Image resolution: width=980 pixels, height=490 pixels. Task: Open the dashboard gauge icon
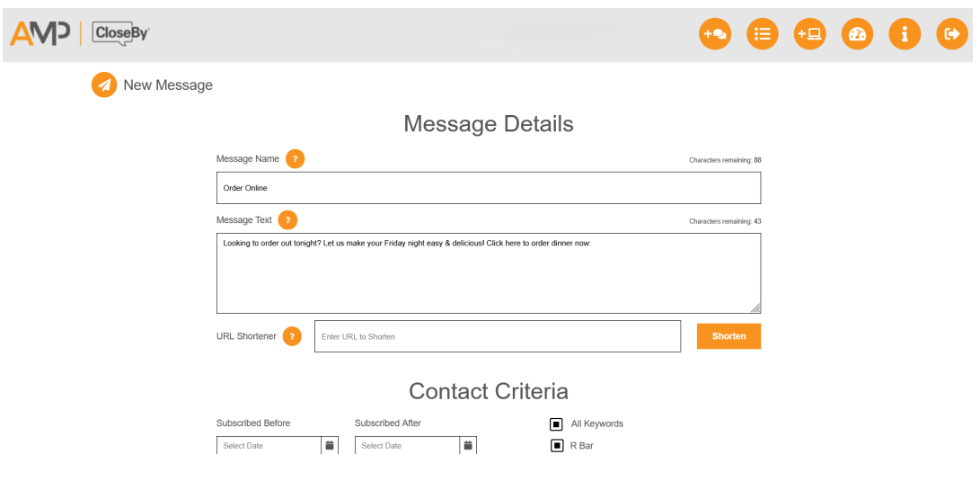tap(857, 34)
